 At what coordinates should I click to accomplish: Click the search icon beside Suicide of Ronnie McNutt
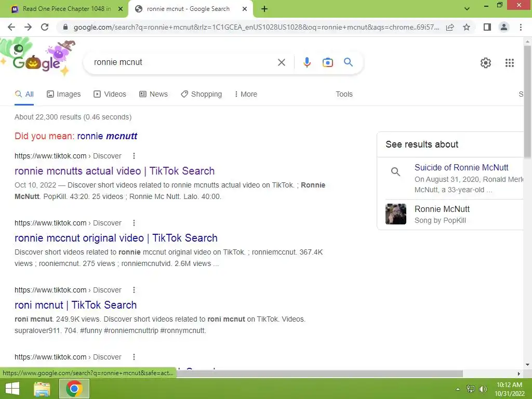click(x=395, y=171)
